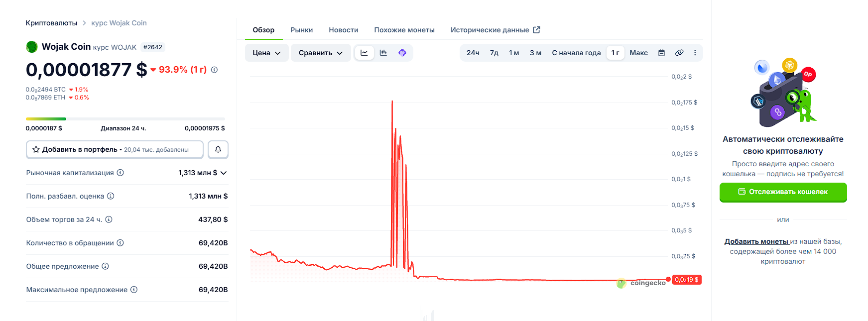
Task: Click Общее предложение value 69,420B
Action: (x=213, y=266)
